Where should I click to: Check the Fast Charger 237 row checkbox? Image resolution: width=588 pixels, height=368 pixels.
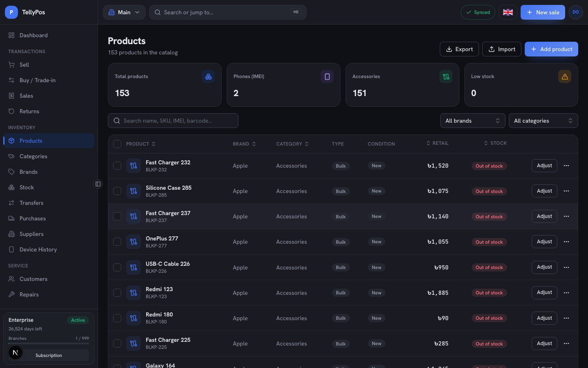(117, 216)
